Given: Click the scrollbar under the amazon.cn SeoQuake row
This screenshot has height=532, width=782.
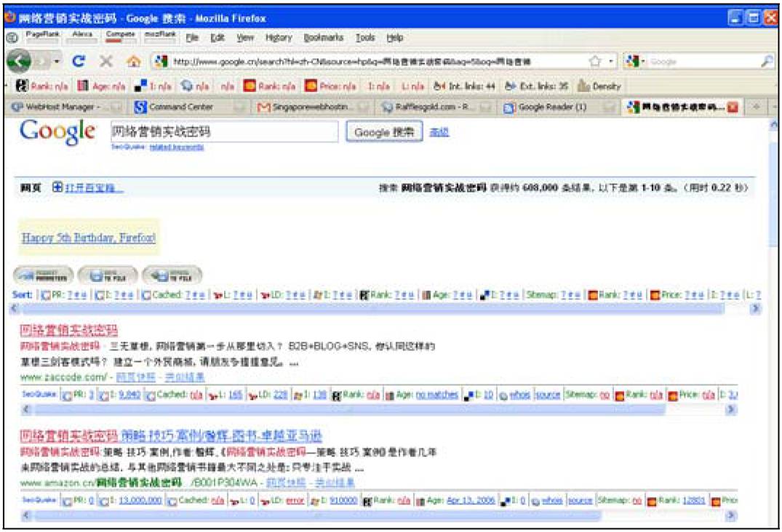Looking at the screenshot, I should click(x=317, y=515).
